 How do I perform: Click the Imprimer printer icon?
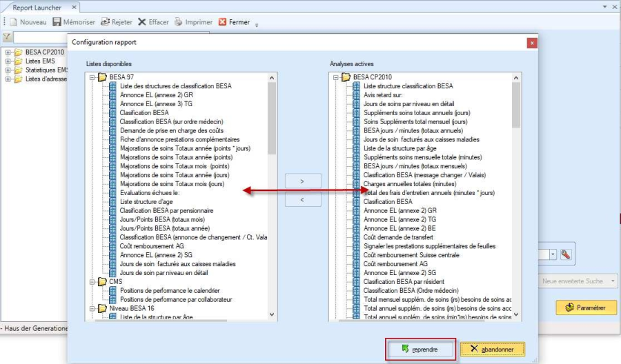click(x=179, y=22)
